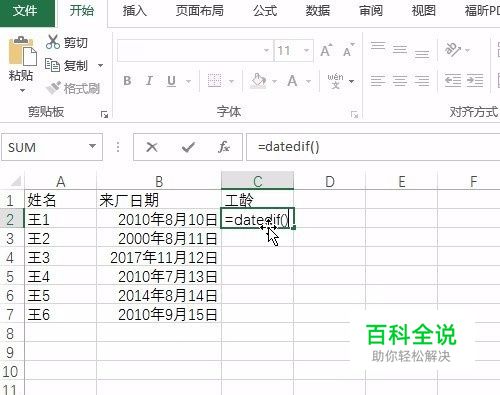Open the Fill Color dropdown arrow

[274, 81]
